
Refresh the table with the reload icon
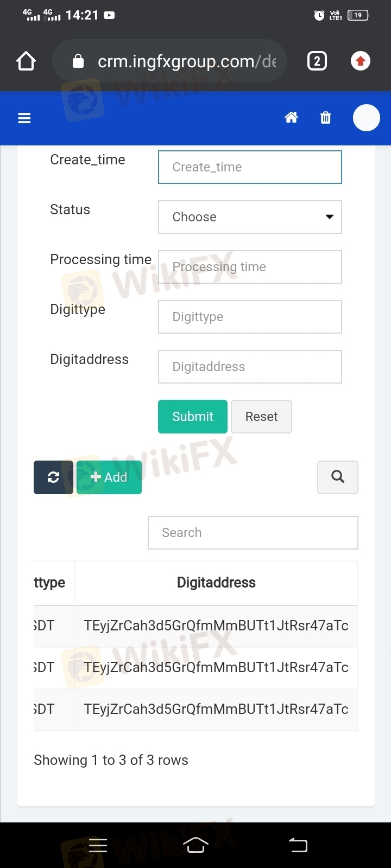click(53, 477)
